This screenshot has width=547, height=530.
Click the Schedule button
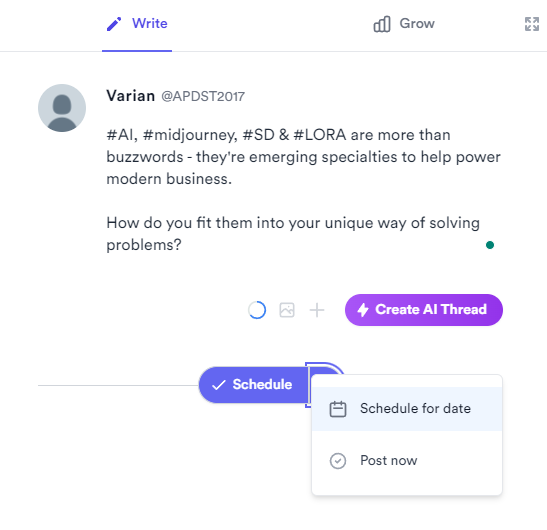pyautogui.click(x=253, y=385)
